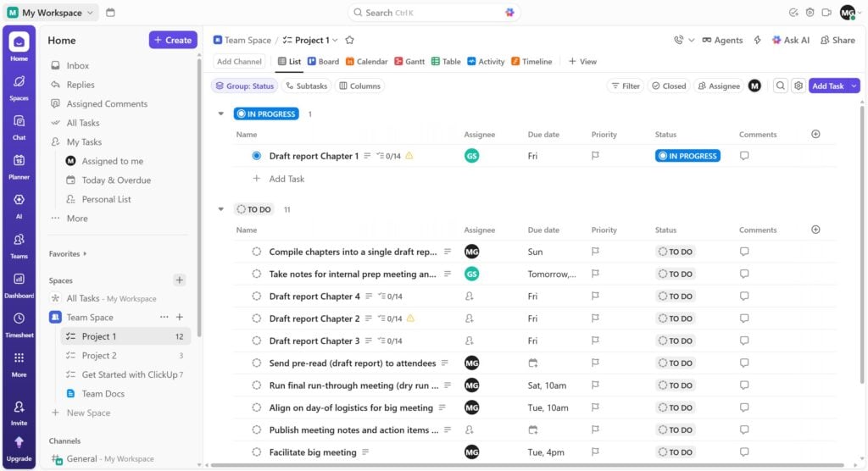The width and height of the screenshot is (868, 471).
Task: Open the Filter button
Action: click(626, 86)
